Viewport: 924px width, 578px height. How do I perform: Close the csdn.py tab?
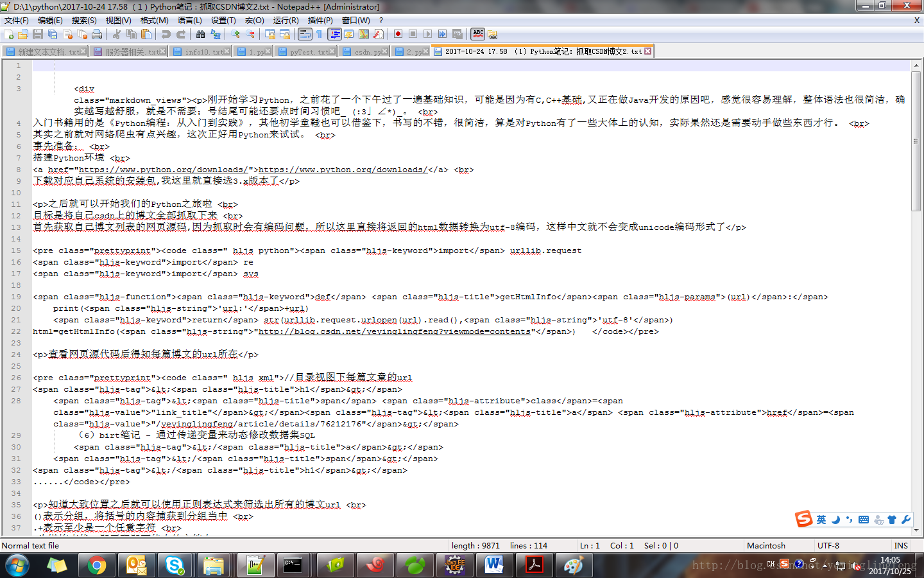point(385,51)
